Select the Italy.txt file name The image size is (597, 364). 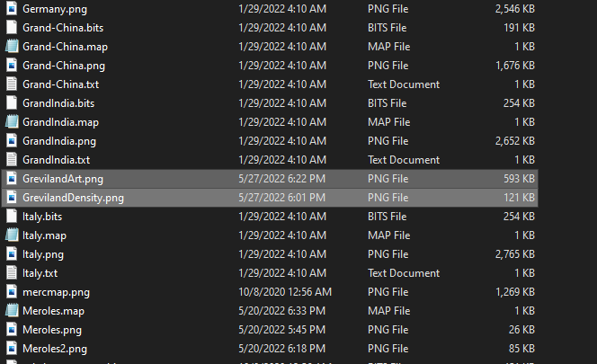(40, 272)
